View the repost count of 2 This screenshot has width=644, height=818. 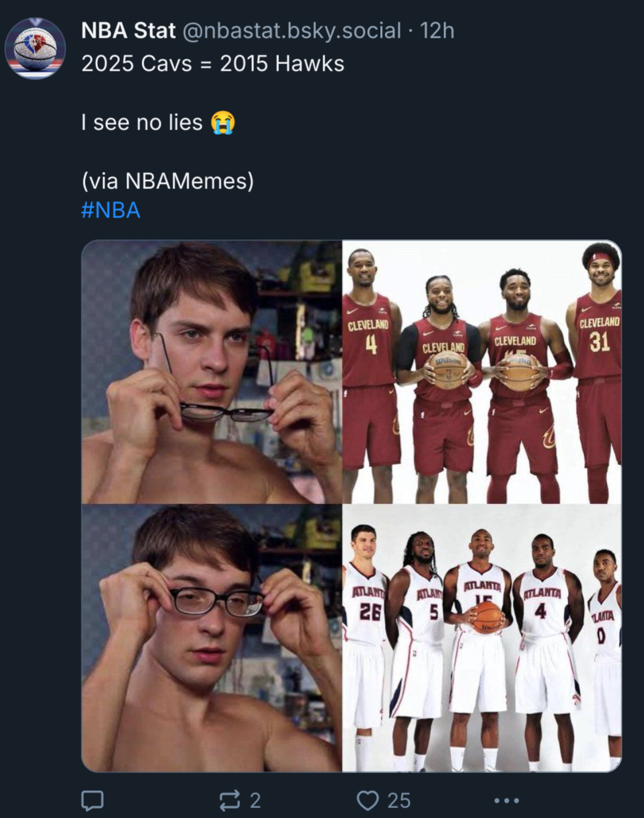point(255,801)
